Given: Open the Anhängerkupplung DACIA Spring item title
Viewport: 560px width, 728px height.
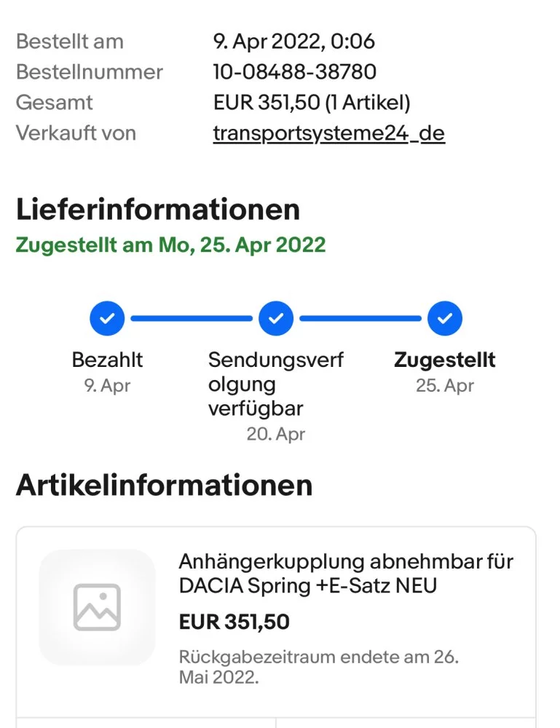Looking at the screenshot, I should click(346, 573).
